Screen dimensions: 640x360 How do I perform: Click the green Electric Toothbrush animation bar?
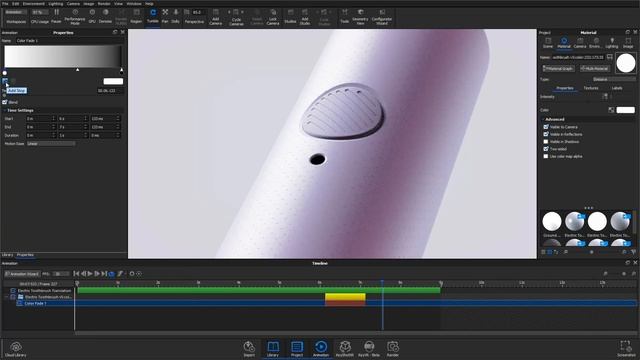259,291
